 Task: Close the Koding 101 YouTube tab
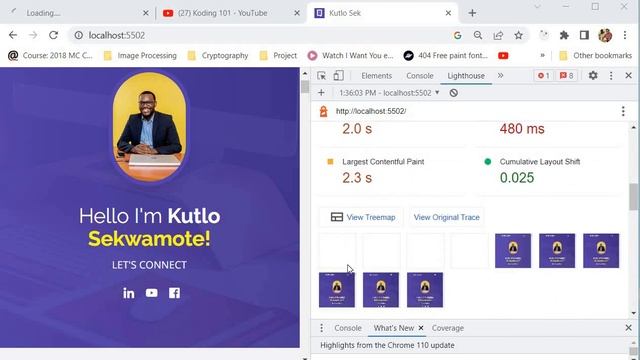point(297,13)
